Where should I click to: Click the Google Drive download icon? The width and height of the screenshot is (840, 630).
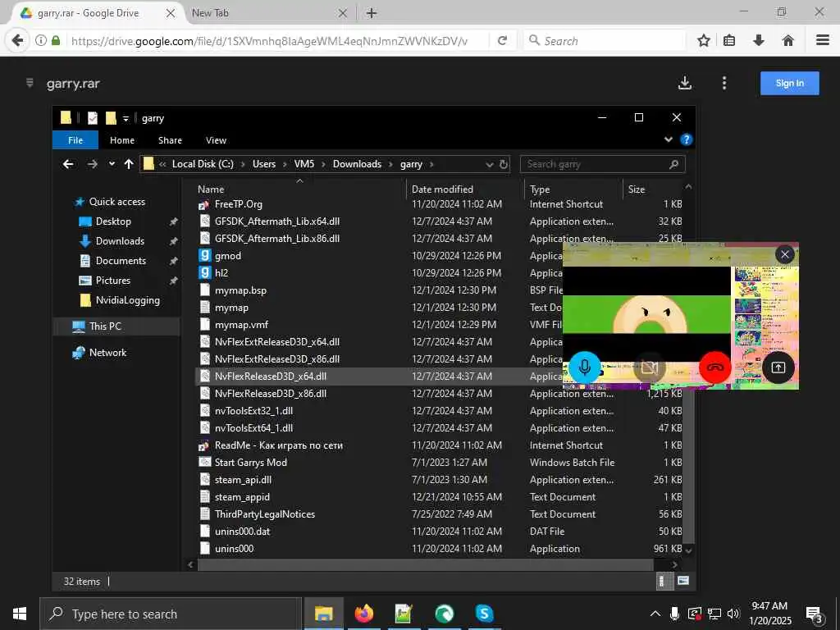point(685,83)
